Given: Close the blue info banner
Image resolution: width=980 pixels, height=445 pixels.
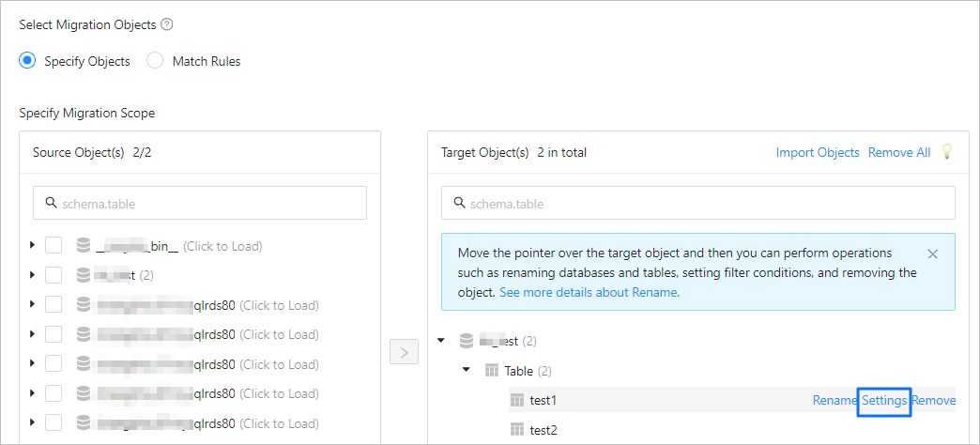Looking at the screenshot, I should pyautogui.click(x=932, y=253).
